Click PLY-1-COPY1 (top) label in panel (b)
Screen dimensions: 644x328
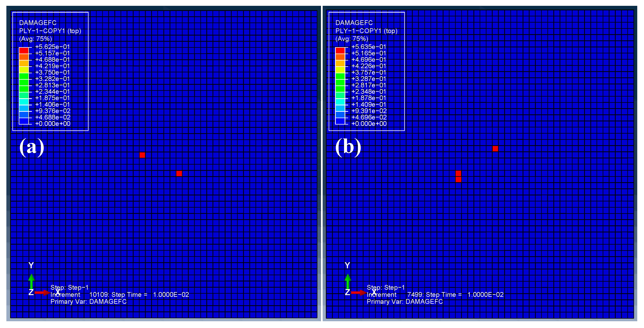tap(366, 31)
